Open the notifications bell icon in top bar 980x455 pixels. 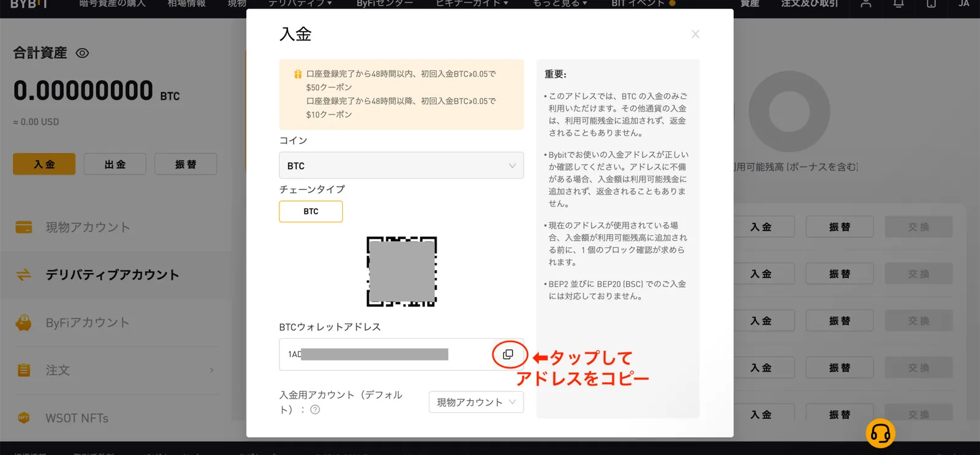tap(899, 4)
